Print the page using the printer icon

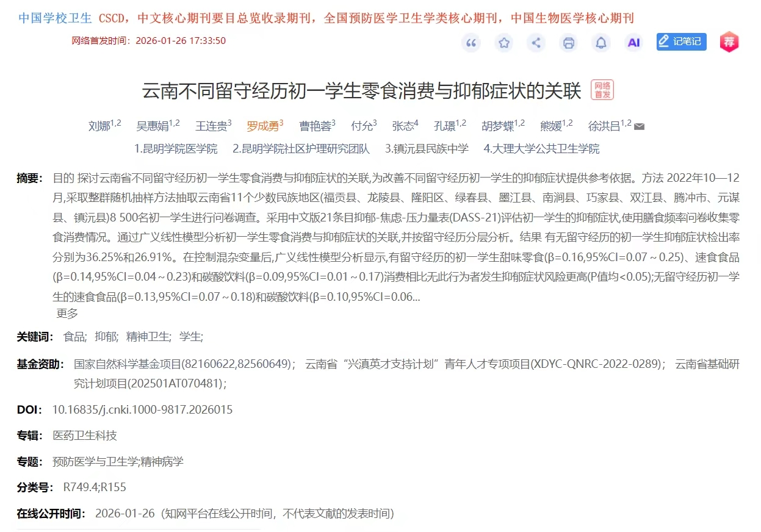(569, 43)
